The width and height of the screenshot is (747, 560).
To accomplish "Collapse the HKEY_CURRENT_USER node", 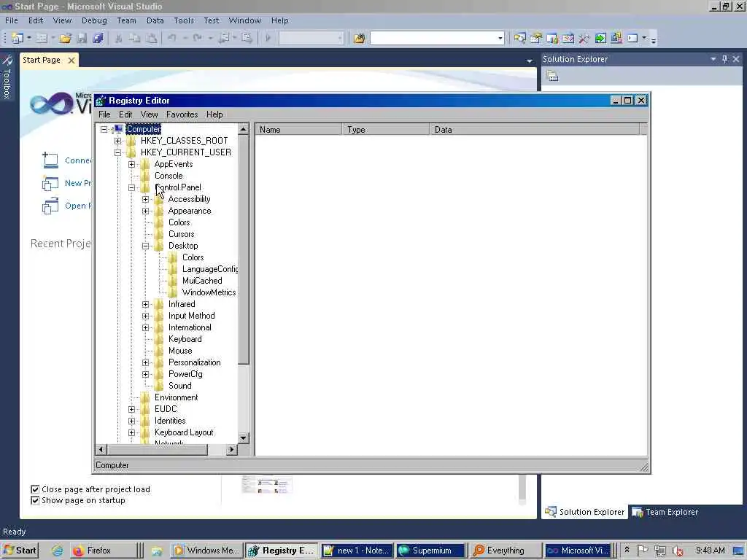I will (x=117, y=152).
